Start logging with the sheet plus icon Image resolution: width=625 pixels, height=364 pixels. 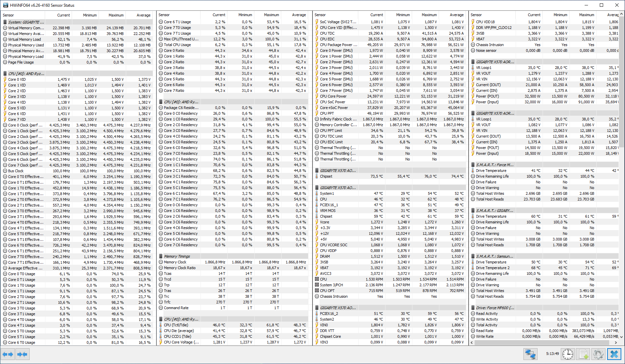[x=583, y=354]
